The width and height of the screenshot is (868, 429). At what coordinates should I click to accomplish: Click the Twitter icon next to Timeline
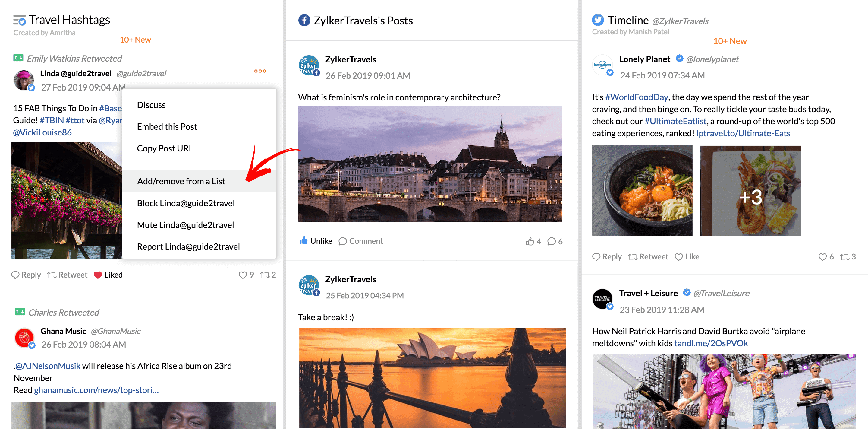tap(598, 20)
